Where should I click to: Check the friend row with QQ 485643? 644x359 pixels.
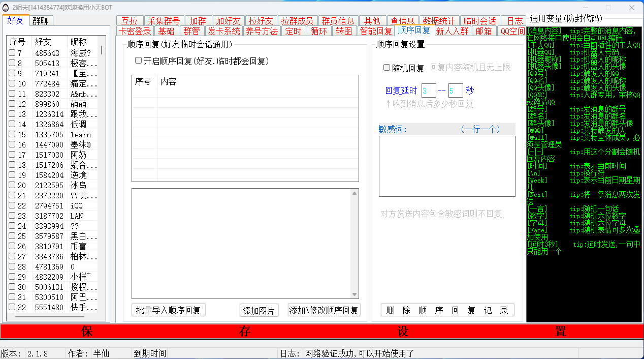click(12, 53)
